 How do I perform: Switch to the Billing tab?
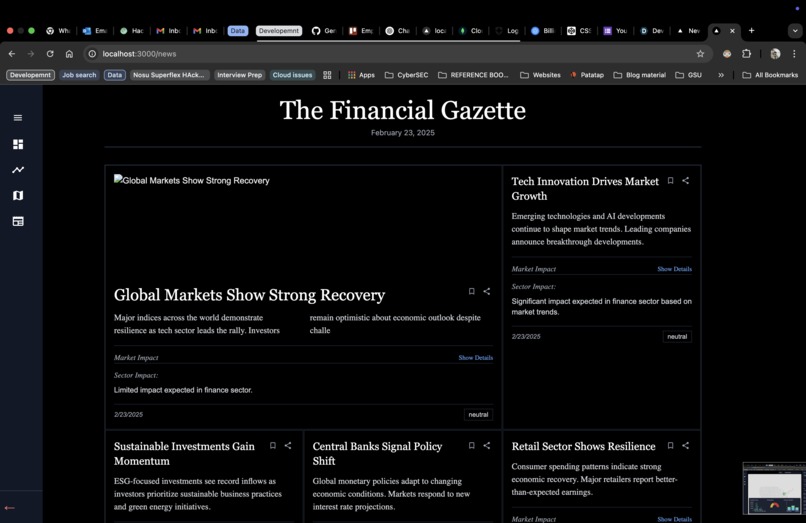[543, 31]
